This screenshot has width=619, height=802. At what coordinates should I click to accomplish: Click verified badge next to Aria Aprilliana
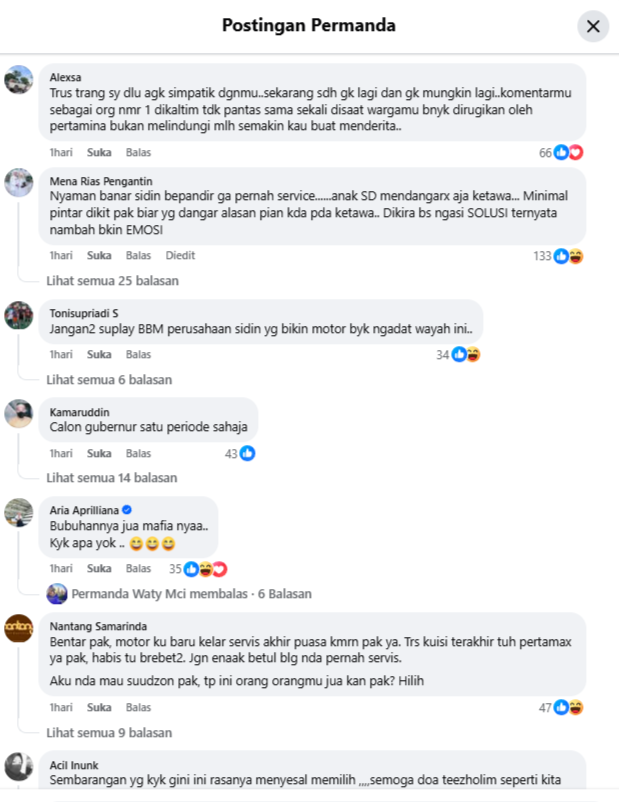127,510
